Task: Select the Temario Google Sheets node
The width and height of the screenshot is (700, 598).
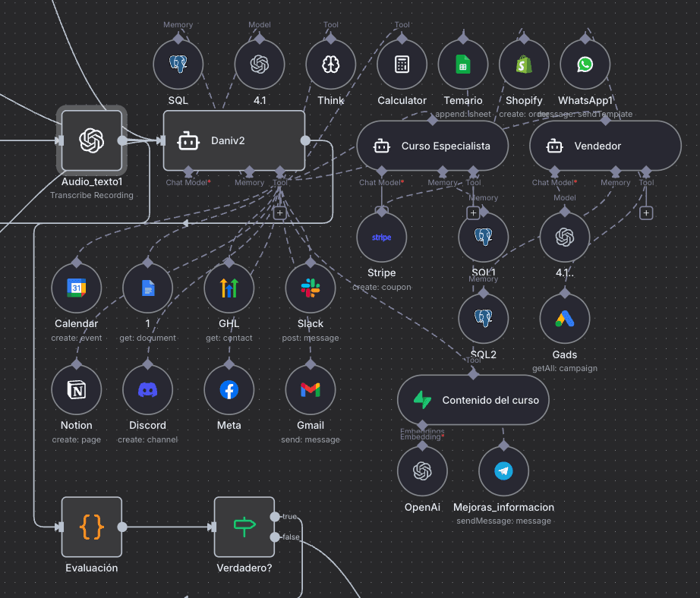Action: [x=463, y=65]
